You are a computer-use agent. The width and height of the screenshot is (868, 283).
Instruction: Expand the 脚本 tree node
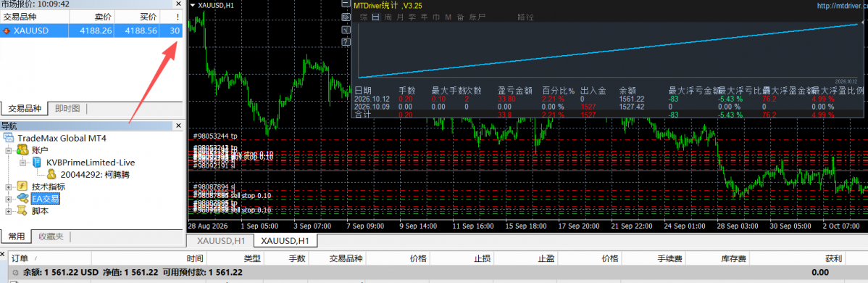click(x=8, y=211)
